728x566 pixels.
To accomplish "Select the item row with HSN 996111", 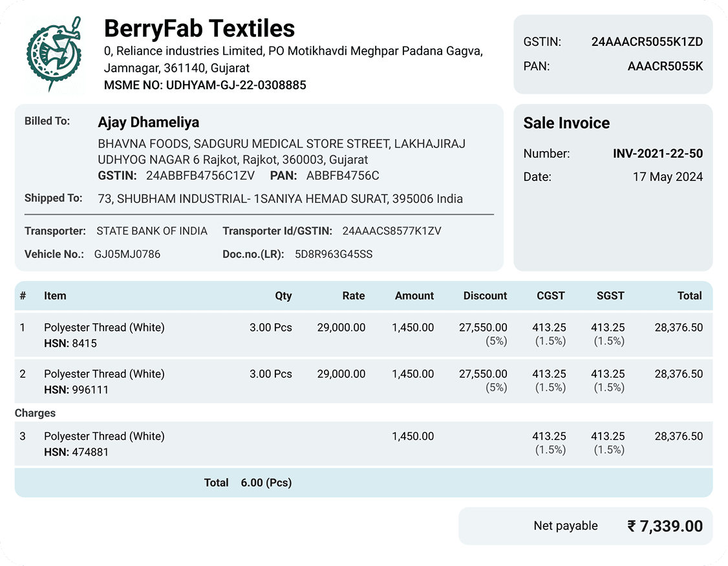I will 363,381.
